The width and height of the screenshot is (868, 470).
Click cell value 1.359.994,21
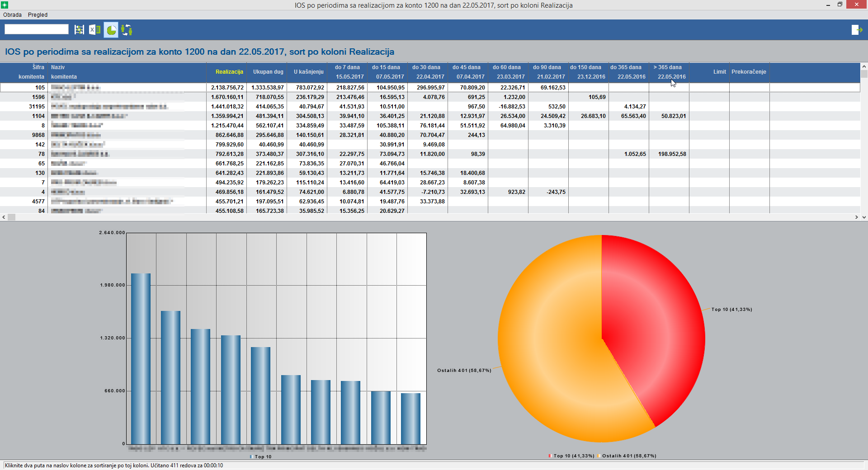click(227, 116)
